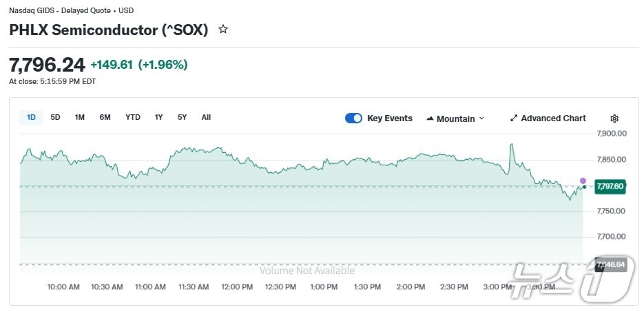Click the purple key event dot on chart
Image resolution: width=644 pixels, height=312 pixels.
[x=583, y=180]
